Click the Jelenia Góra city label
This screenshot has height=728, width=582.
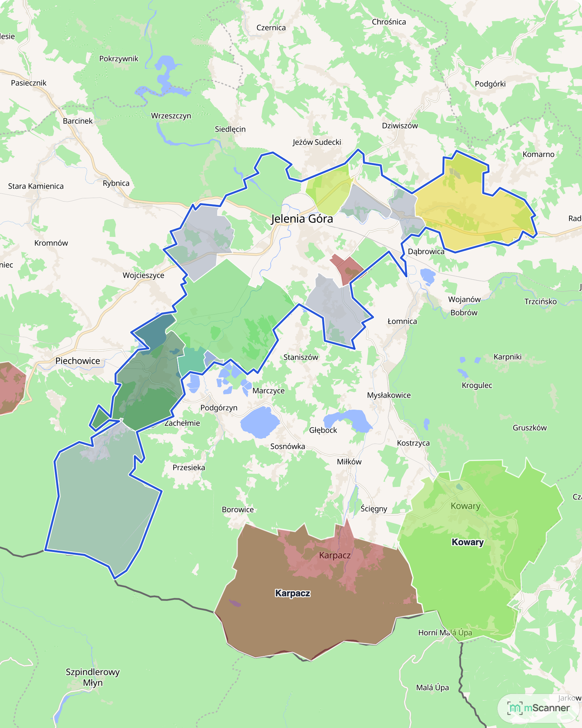(x=302, y=219)
